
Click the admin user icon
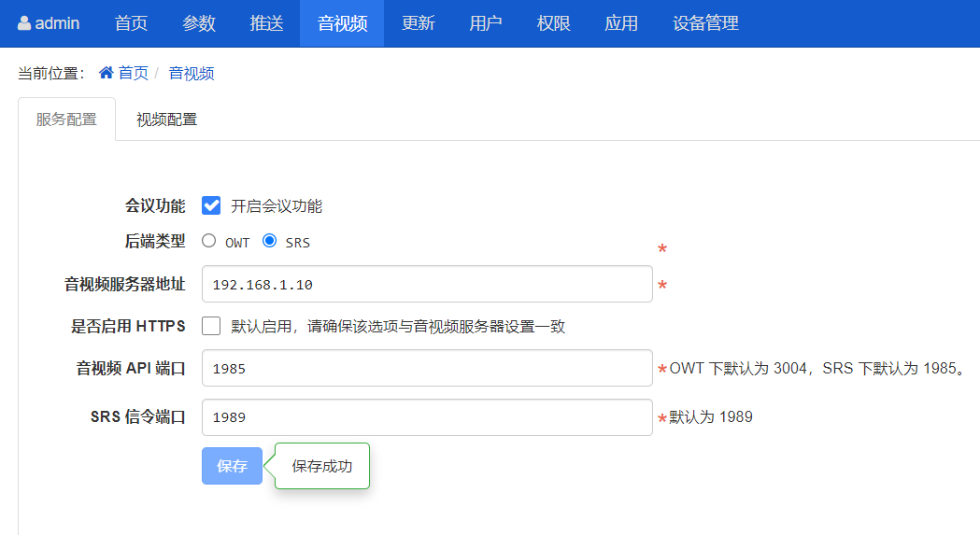click(x=24, y=23)
